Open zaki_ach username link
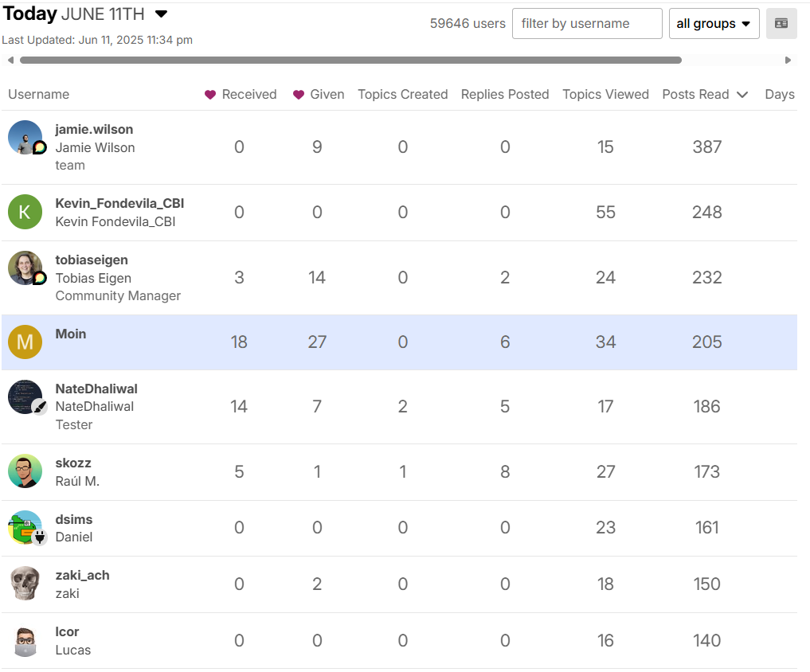The width and height of the screenshot is (810, 672). pos(82,575)
